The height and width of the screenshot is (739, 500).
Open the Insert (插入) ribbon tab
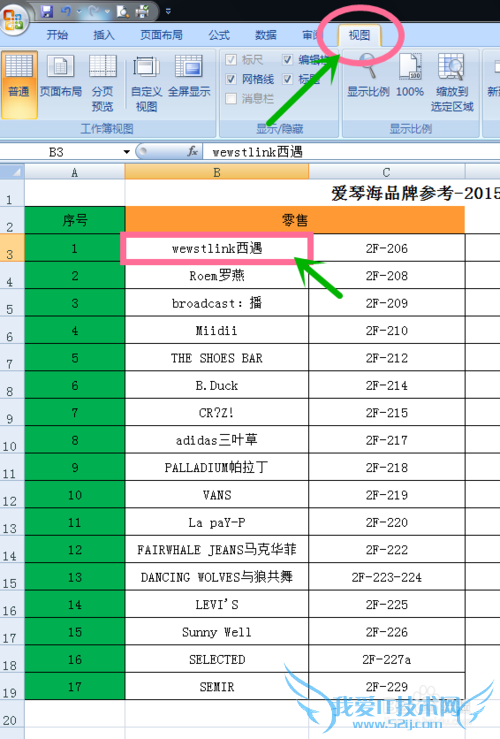pyautogui.click(x=104, y=35)
